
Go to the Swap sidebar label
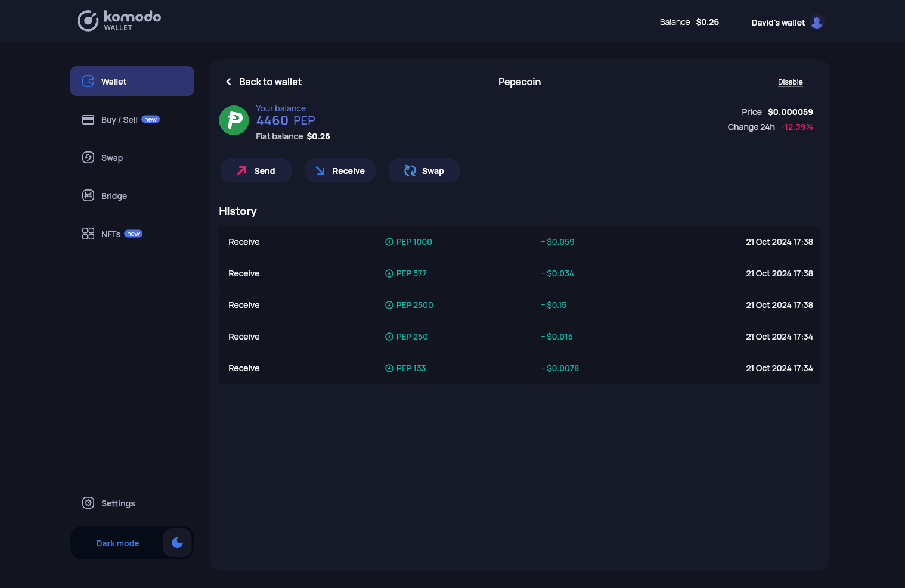tap(112, 158)
